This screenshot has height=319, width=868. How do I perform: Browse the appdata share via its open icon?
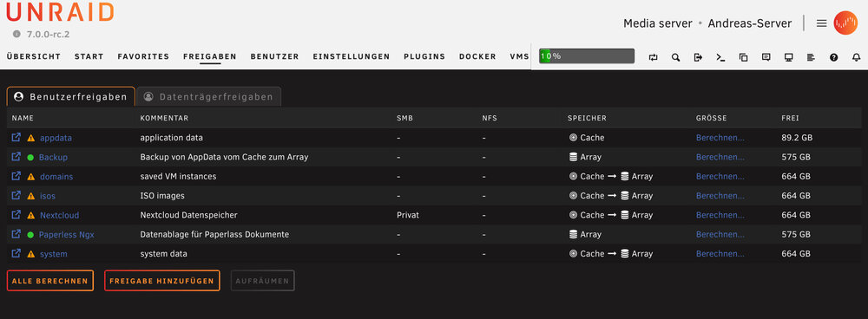(16, 137)
